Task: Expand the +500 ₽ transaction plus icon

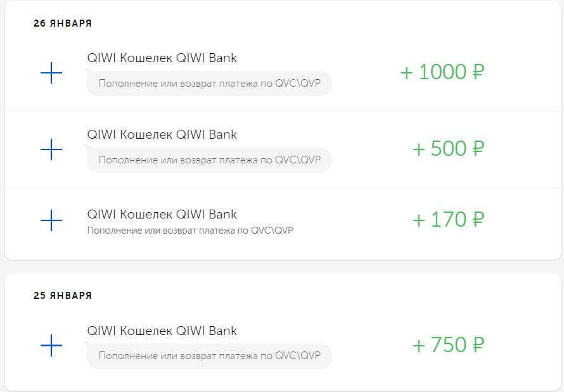Action: [x=51, y=149]
